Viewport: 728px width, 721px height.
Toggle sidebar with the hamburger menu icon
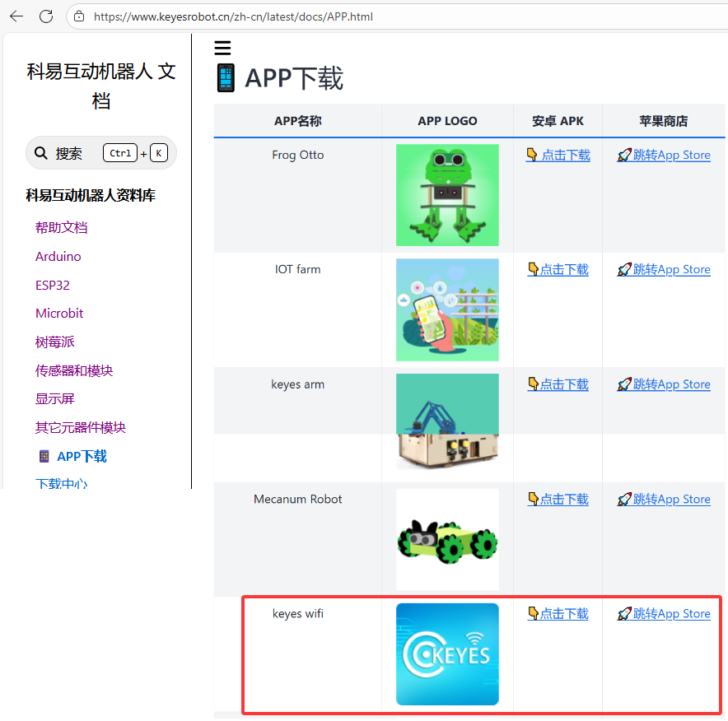pyautogui.click(x=222, y=48)
